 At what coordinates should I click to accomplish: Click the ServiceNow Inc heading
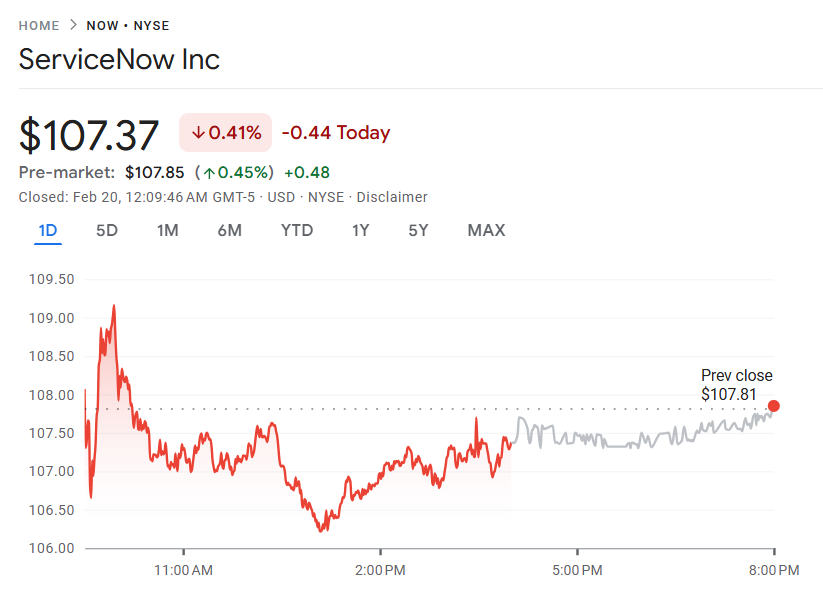point(119,59)
